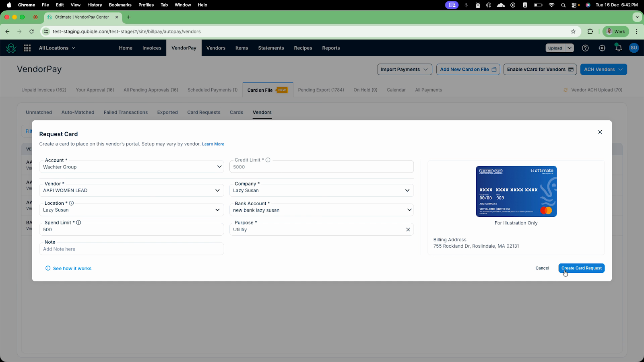Open the Bookmarks menu in menu bar
Screen dimensions: 644x362
(120, 5)
